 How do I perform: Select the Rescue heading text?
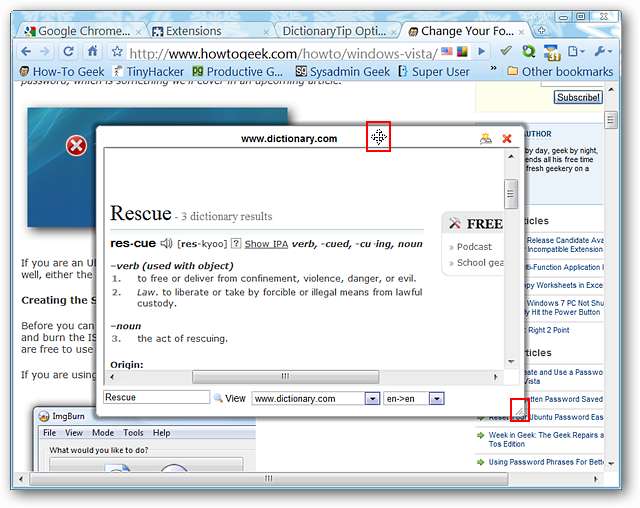(141, 213)
